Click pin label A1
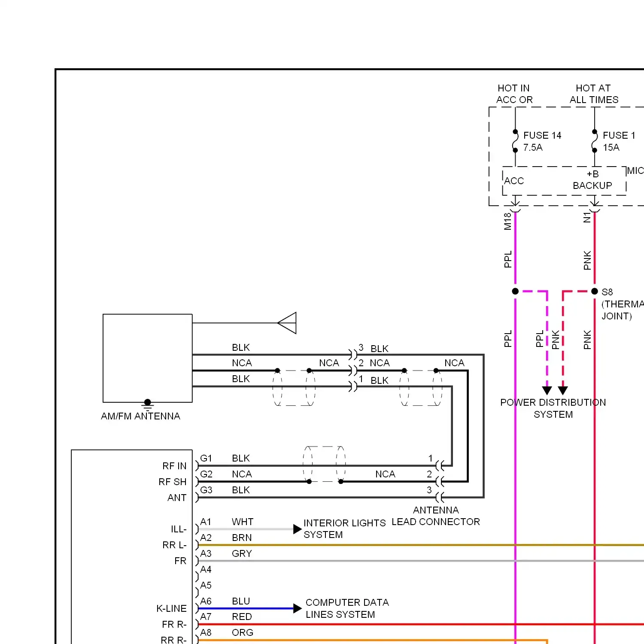The width and height of the screenshot is (644, 644). 206,522
